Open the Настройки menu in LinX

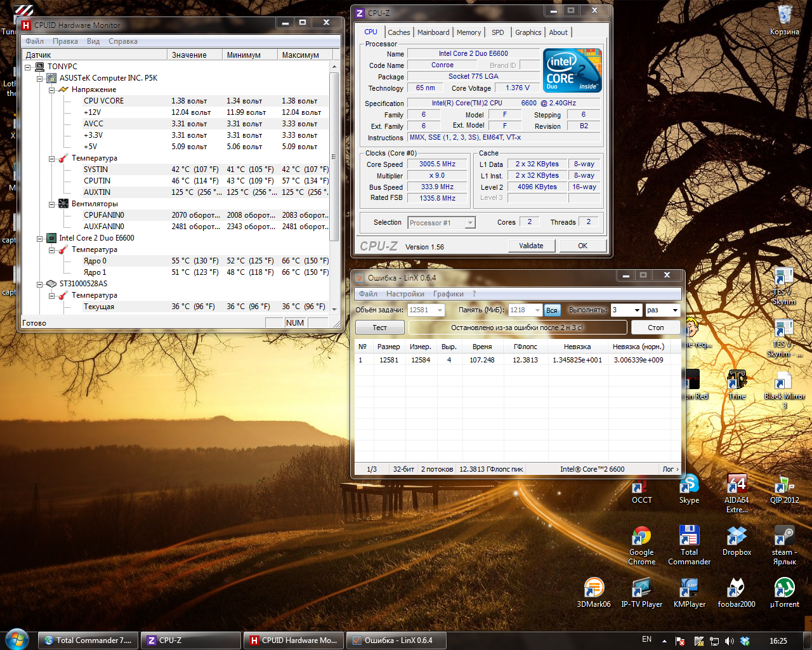point(405,294)
